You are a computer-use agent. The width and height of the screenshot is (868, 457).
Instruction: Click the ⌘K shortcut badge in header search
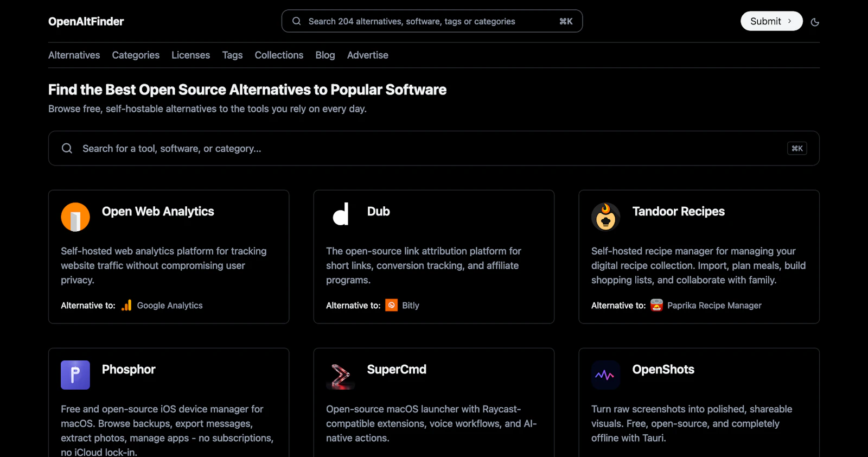coord(566,21)
